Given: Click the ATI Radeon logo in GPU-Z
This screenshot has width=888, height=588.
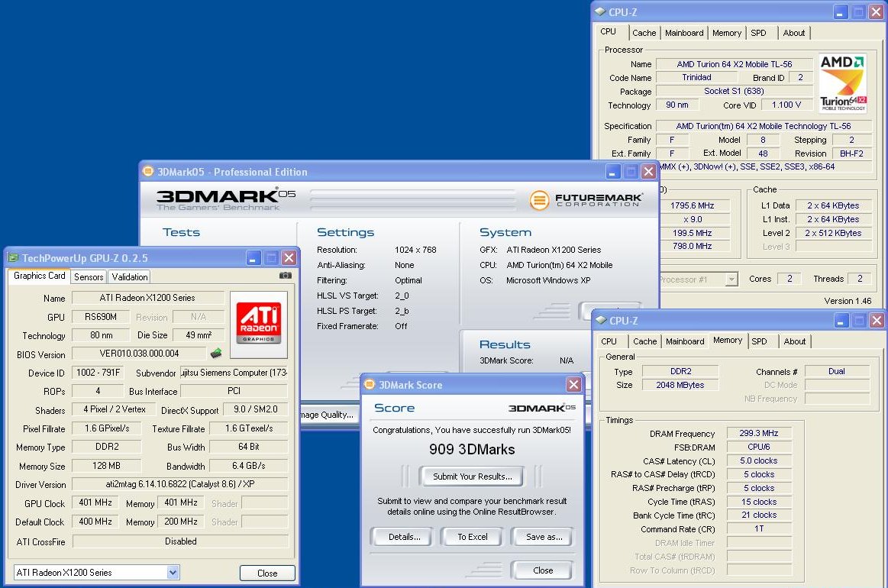Looking at the screenshot, I should (x=259, y=325).
